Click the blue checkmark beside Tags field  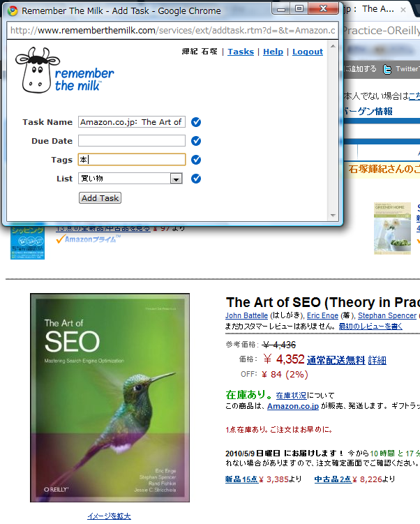tap(196, 160)
